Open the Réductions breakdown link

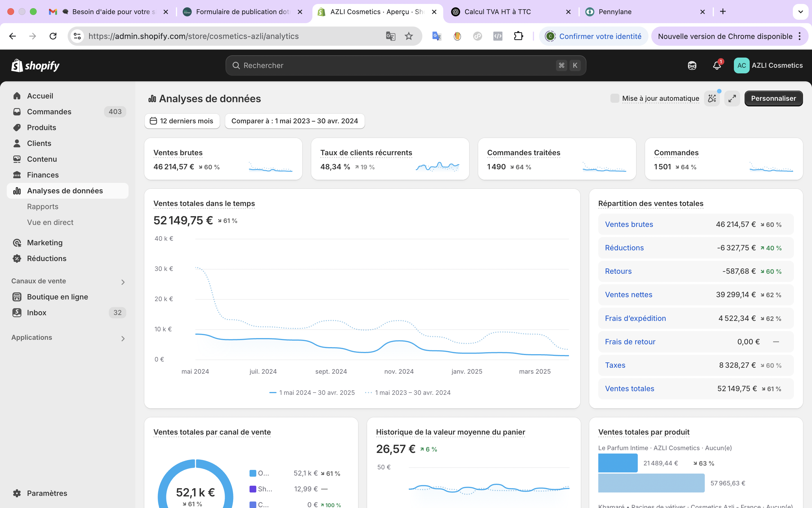pyautogui.click(x=624, y=248)
